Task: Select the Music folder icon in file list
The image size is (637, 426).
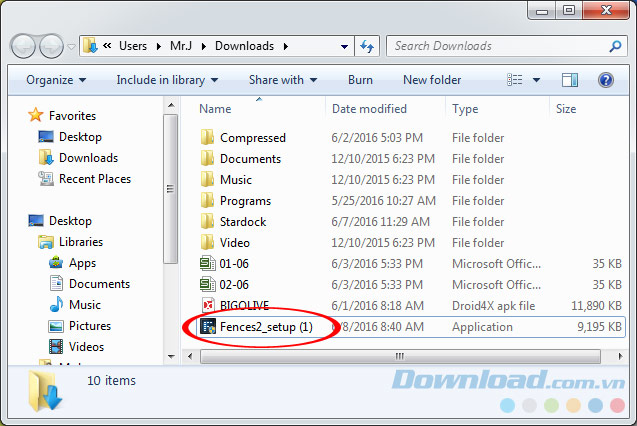Action: click(207, 179)
